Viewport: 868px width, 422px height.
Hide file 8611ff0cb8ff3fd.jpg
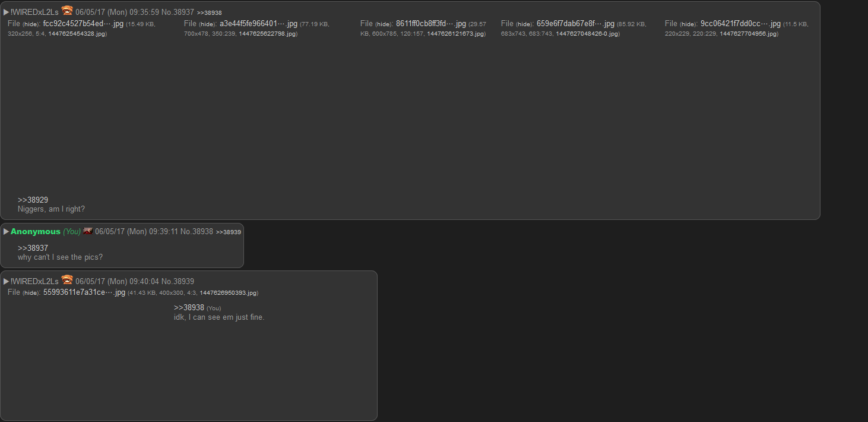(384, 24)
